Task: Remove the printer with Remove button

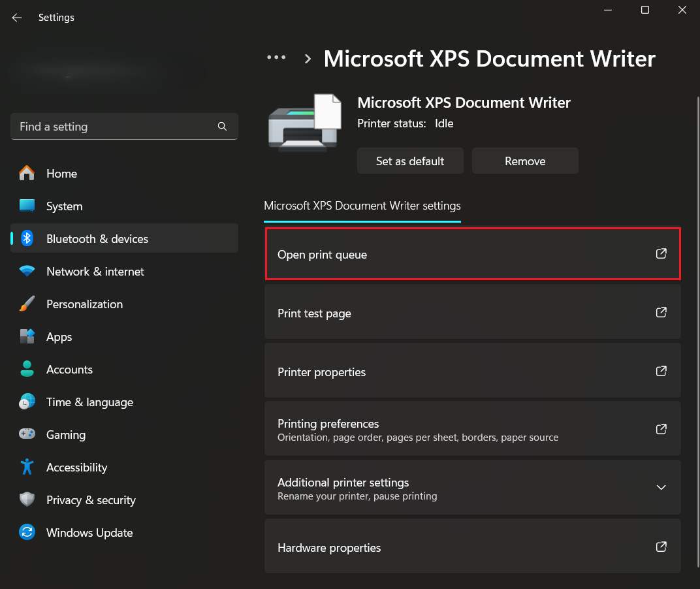Action: (x=525, y=161)
